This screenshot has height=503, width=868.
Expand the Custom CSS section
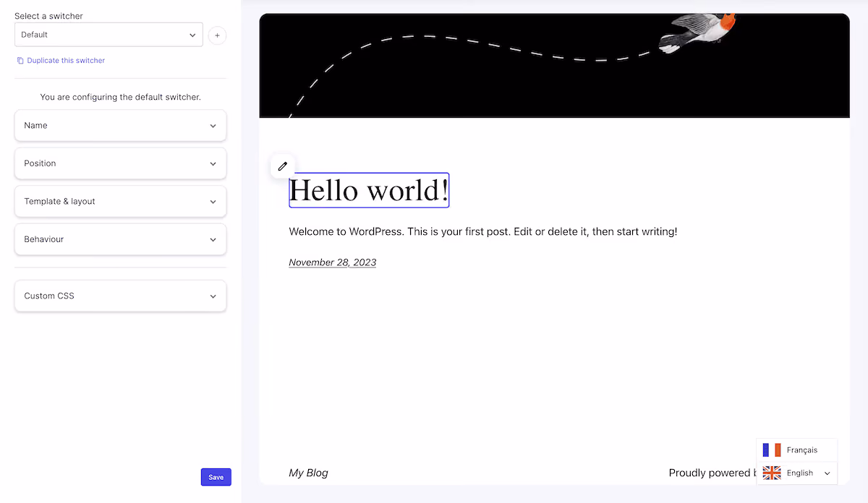[x=120, y=296]
